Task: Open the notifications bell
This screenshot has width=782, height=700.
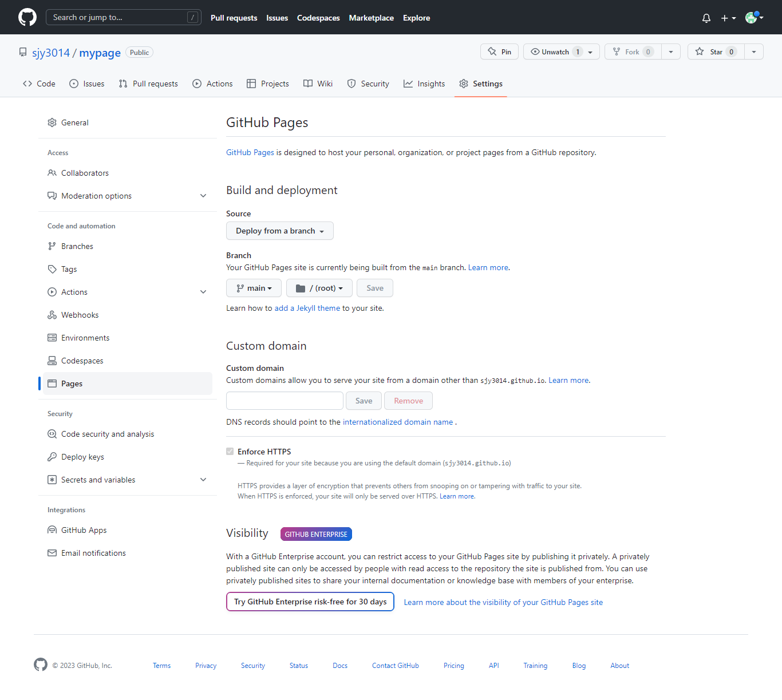Action: tap(706, 18)
